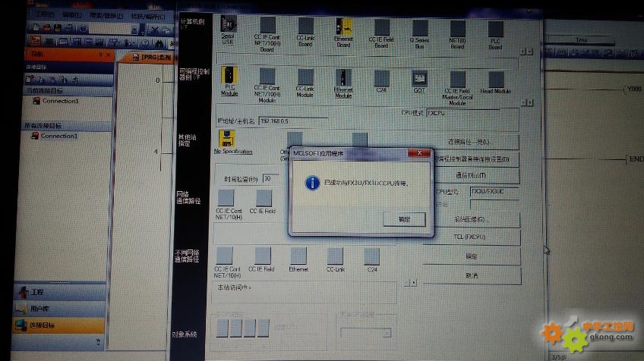Select the Ethernet Board icon
This screenshot has height=361, width=644.
pyautogui.click(x=344, y=27)
